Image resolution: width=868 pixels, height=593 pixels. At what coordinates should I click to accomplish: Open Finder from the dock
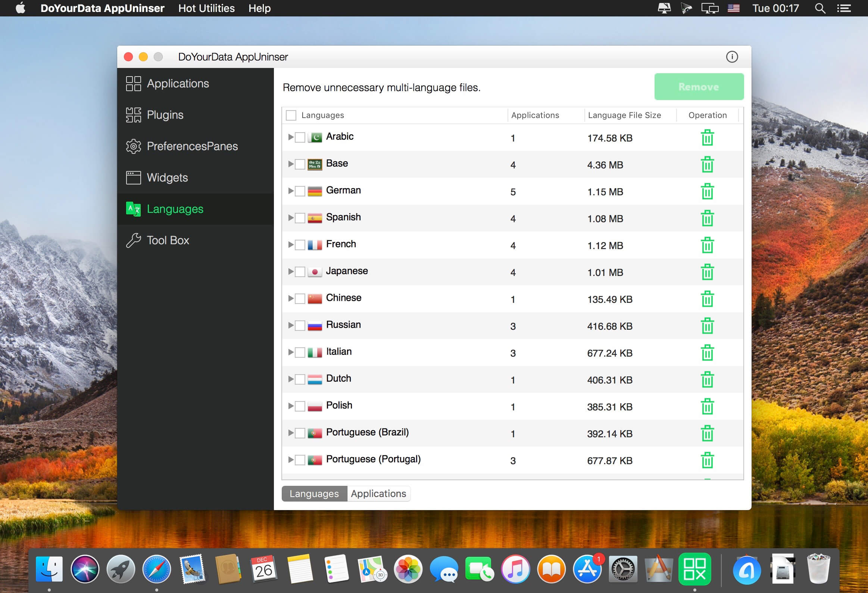[49, 569]
